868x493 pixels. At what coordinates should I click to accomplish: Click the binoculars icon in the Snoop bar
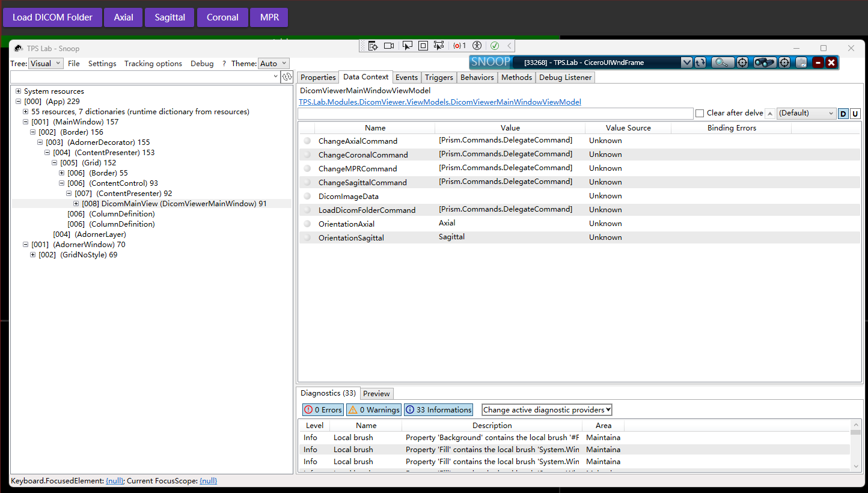[x=764, y=63]
